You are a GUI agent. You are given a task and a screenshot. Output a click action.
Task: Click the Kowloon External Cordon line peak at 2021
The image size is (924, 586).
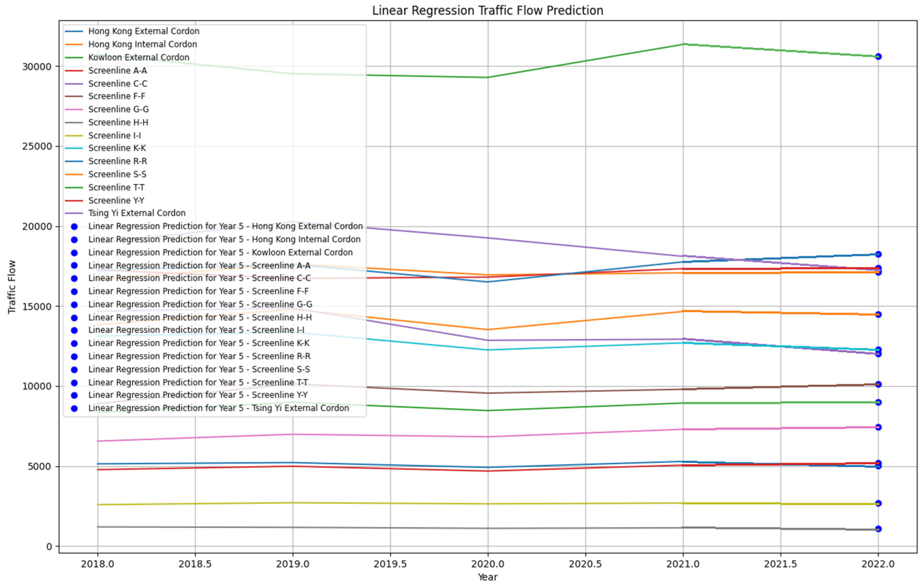click(x=683, y=44)
